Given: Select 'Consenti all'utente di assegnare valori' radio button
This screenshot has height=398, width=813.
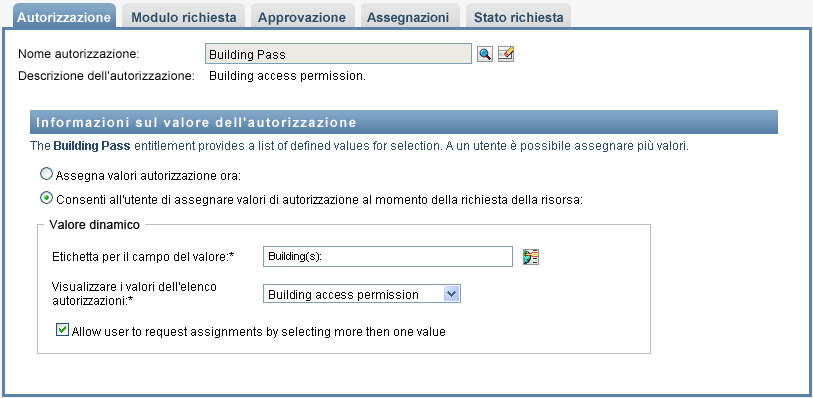Looking at the screenshot, I should 47,198.
